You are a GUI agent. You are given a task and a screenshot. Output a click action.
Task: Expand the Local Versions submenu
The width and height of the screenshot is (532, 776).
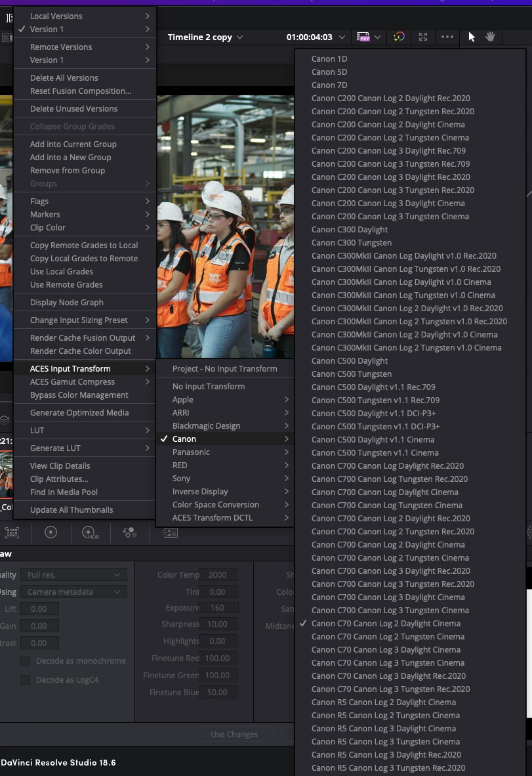(x=85, y=16)
